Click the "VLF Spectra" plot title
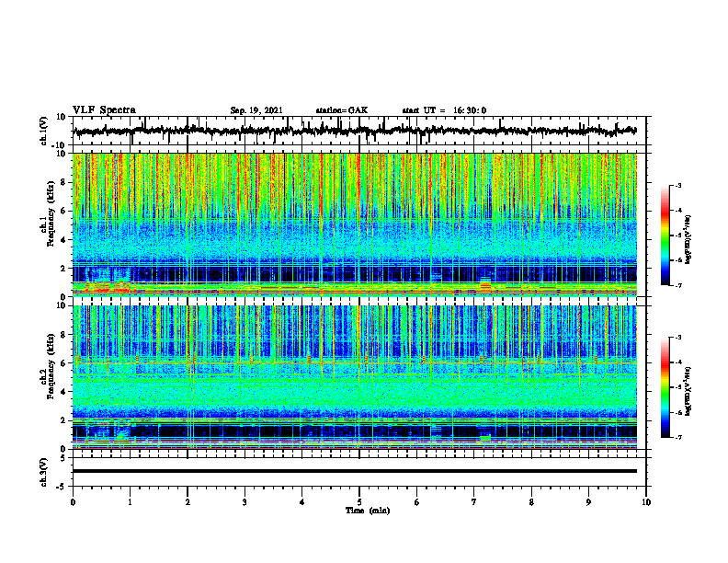The height and width of the screenshot is (563, 728). coord(104,110)
